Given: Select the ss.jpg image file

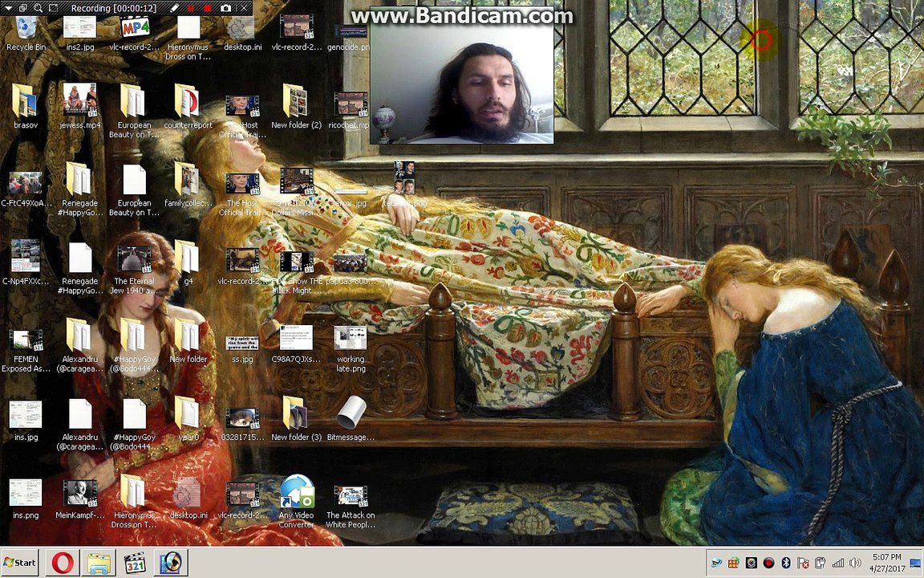Looking at the screenshot, I should (x=242, y=348).
